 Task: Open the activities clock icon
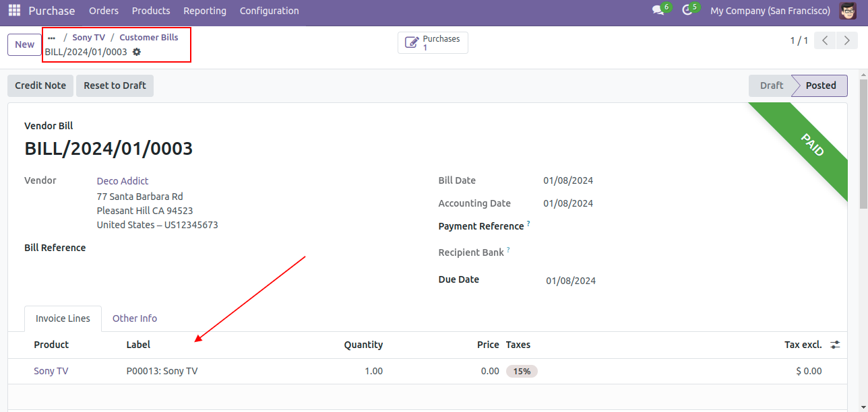pos(687,11)
